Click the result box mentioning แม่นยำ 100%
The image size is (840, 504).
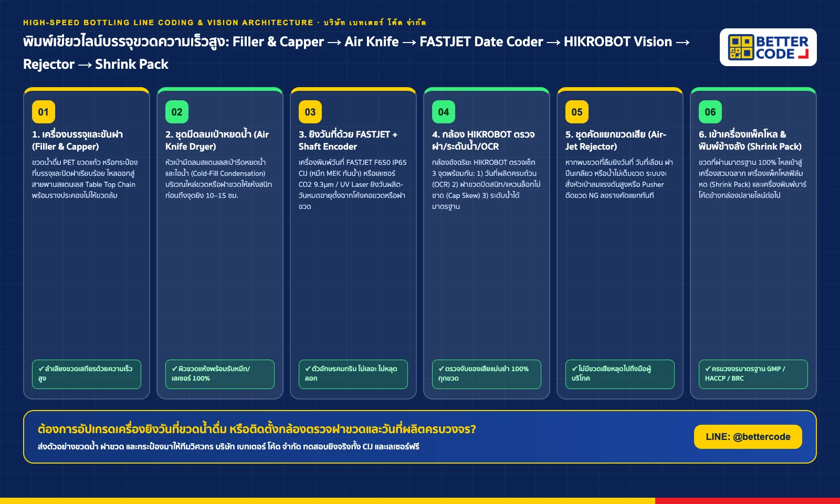pyautogui.click(x=487, y=374)
